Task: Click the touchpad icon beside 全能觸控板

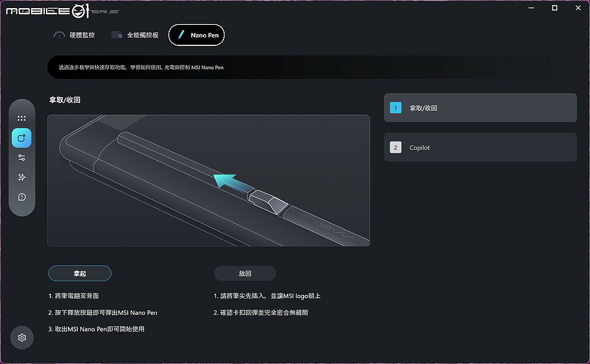Action: click(116, 35)
